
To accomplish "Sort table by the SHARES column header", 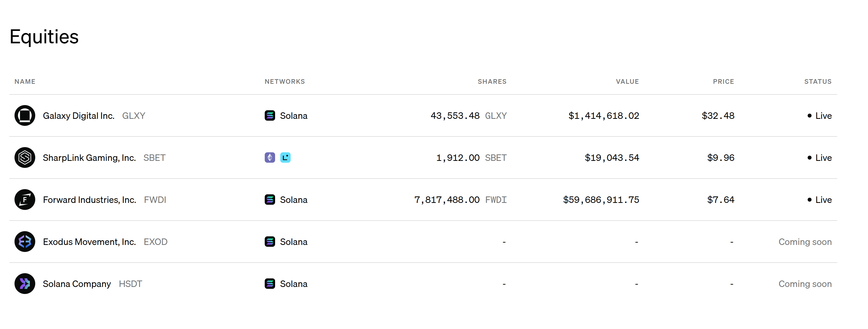I will click(492, 81).
